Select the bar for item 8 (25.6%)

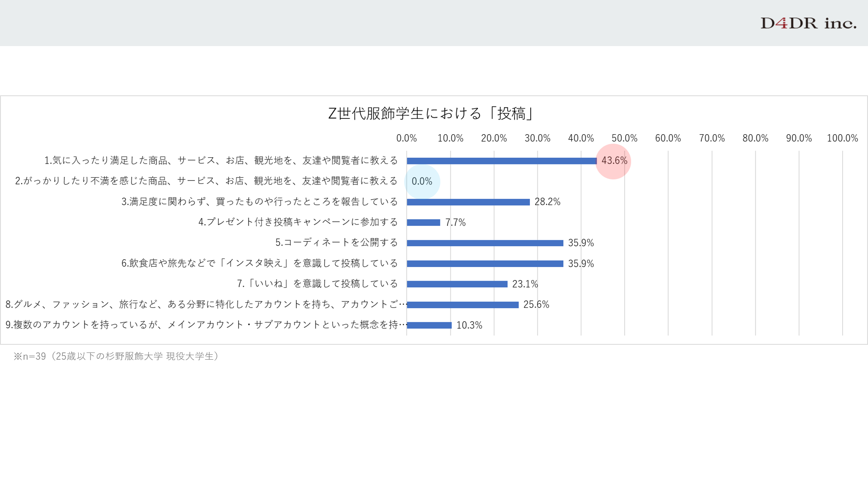462,305
